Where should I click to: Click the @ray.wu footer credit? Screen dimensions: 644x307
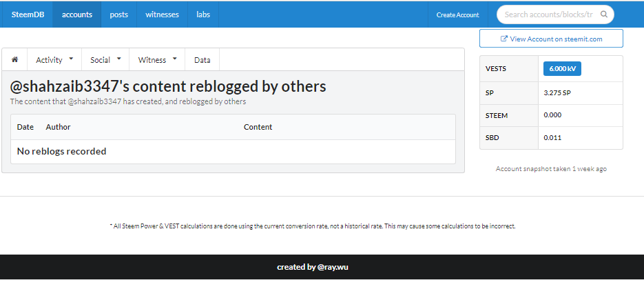tap(333, 267)
